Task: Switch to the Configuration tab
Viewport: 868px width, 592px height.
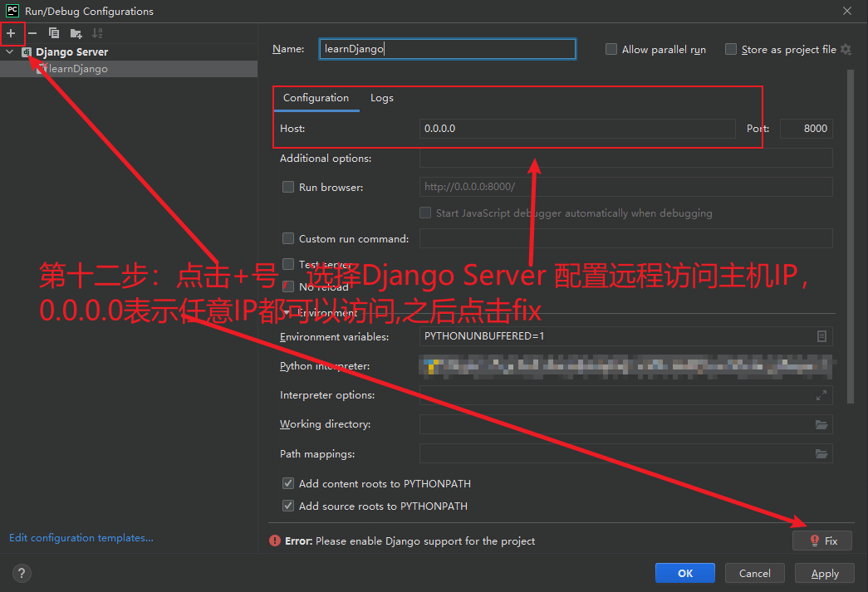Action: (316, 98)
